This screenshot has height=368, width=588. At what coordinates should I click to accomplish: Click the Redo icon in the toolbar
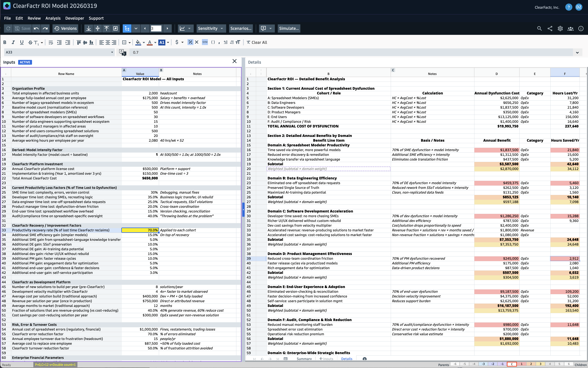point(45,28)
